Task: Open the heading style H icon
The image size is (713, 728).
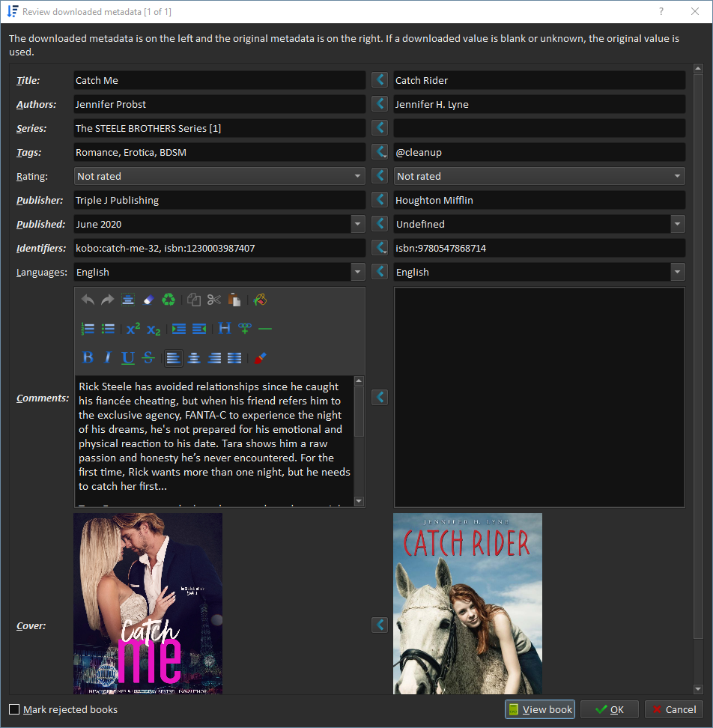Action: (x=225, y=329)
